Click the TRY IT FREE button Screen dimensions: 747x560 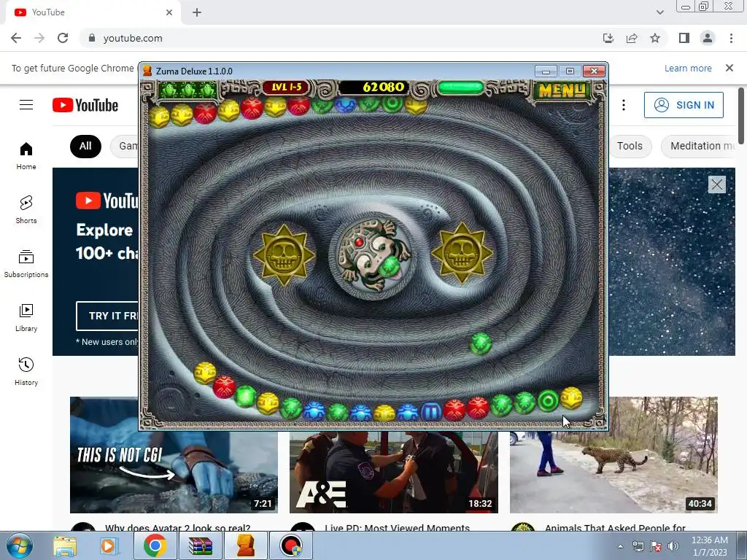108,316
